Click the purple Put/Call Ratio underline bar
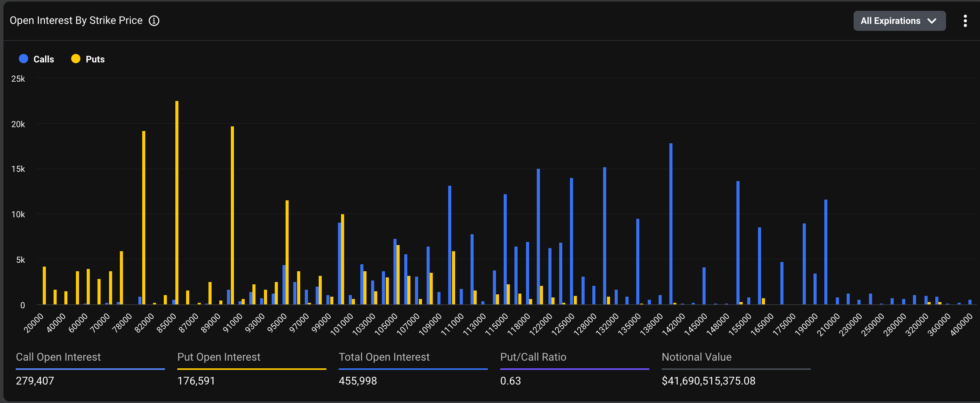The width and height of the screenshot is (980, 403). 574,369
